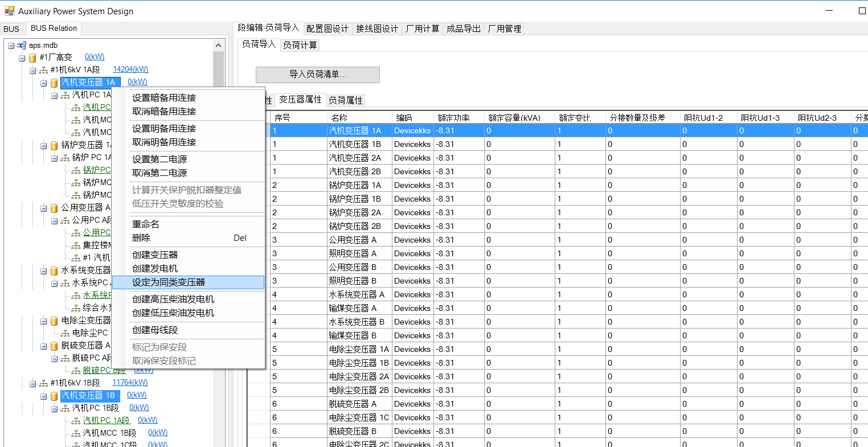Image resolution: width=868 pixels, height=447 pixels.
Task: Collapse the #1机6kV 1B段 tree node
Action: coord(32,384)
